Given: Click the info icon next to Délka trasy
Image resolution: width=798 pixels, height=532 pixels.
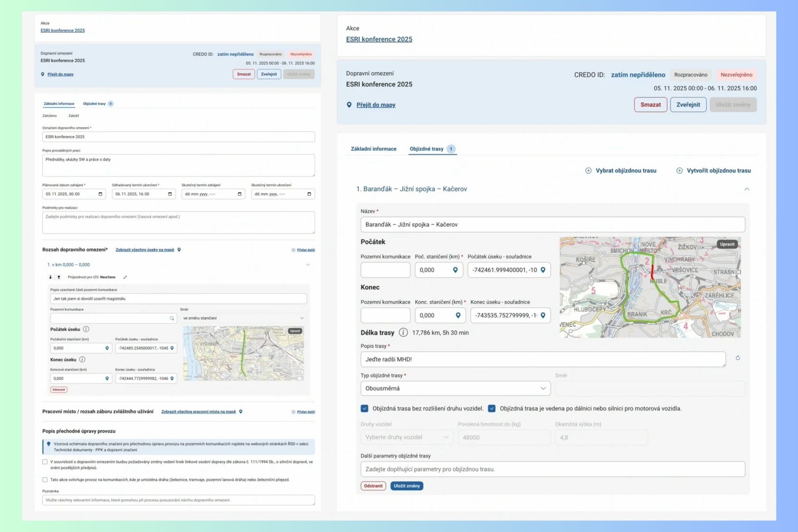Looking at the screenshot, I should coord(402,332).
